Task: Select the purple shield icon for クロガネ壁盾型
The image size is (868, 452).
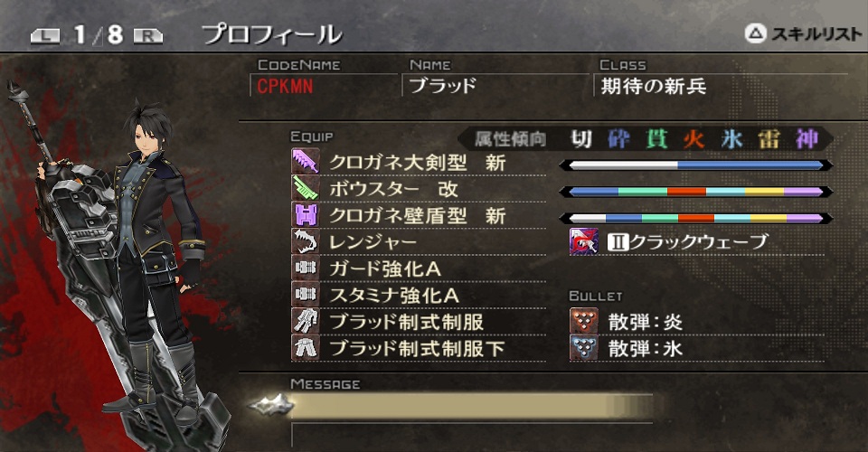Action: coord(306,215)
